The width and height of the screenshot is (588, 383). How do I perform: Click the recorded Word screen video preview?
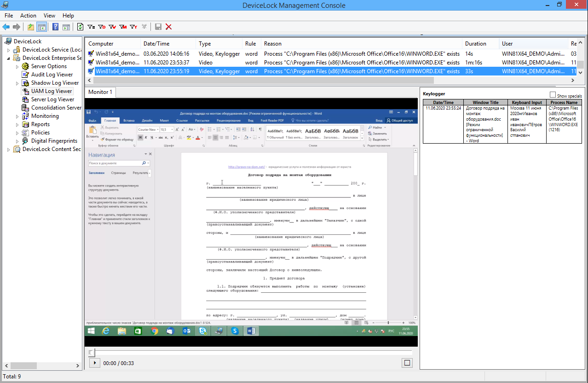251,222
